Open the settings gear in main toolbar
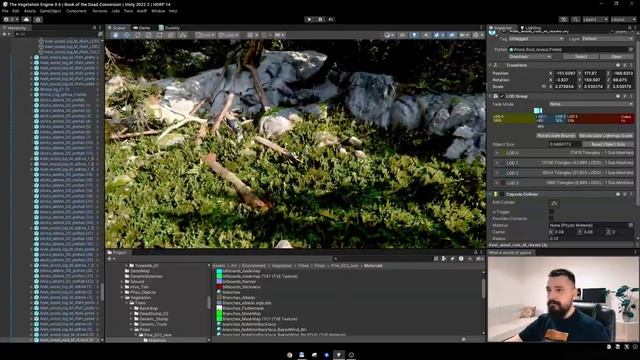This screenshot has height=360, width=640. click(x=38, y=19)
